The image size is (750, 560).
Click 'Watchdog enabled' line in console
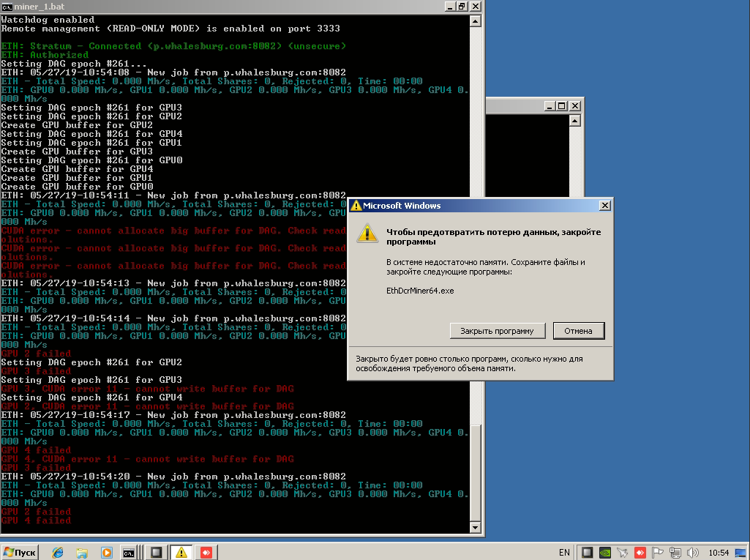[48, 20]
